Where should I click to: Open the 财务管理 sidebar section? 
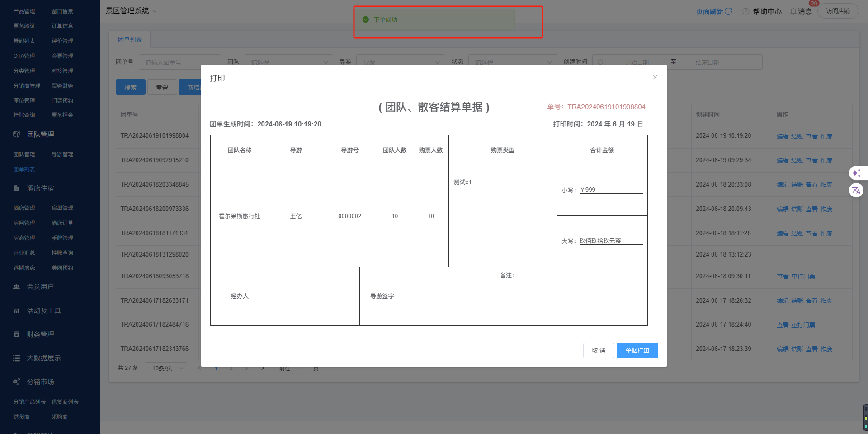coord(40,335)
